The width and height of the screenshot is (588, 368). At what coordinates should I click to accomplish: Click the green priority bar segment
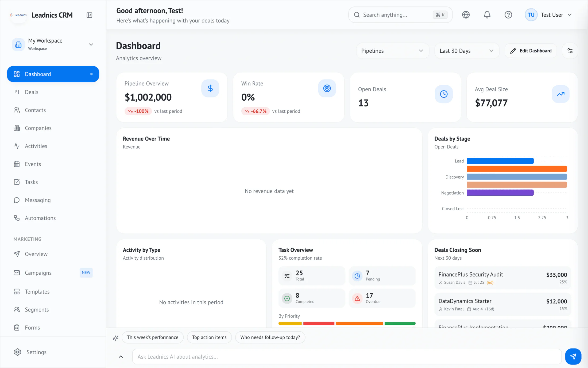click(400, 324)
